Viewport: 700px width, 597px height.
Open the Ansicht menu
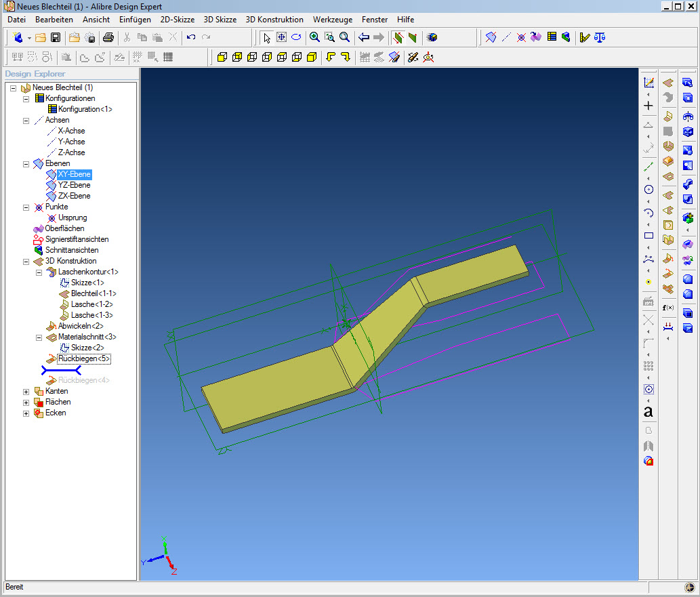click(96, 20)
